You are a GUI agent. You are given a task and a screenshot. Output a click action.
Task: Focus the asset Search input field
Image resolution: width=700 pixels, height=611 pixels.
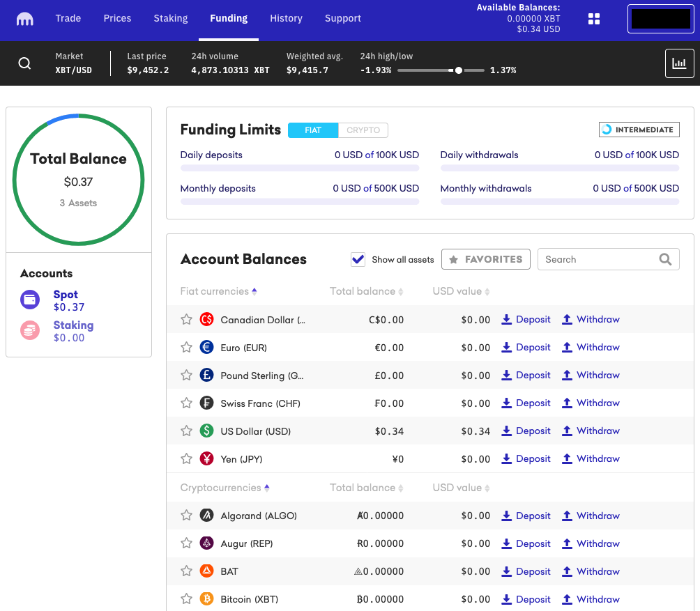pyautogui.click(x=609, y=259)
